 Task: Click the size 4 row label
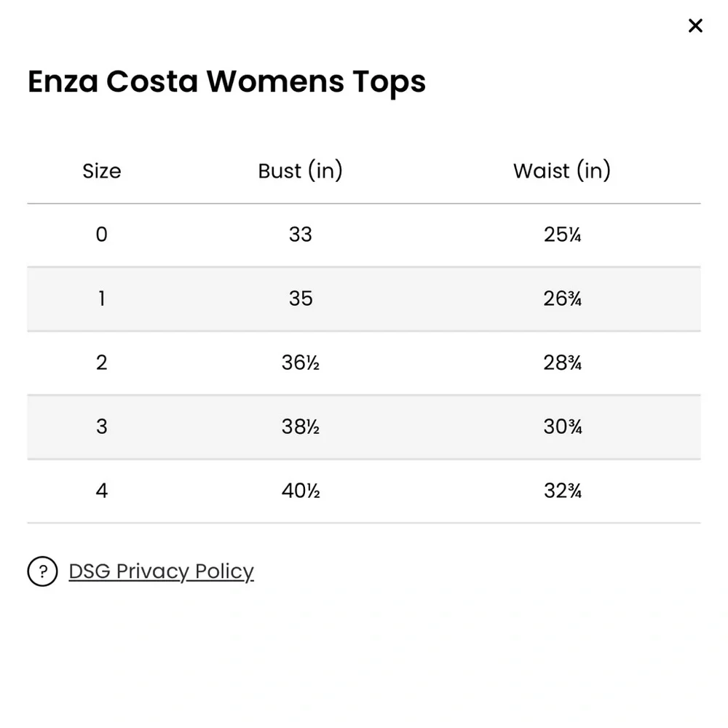coord(102,491)
